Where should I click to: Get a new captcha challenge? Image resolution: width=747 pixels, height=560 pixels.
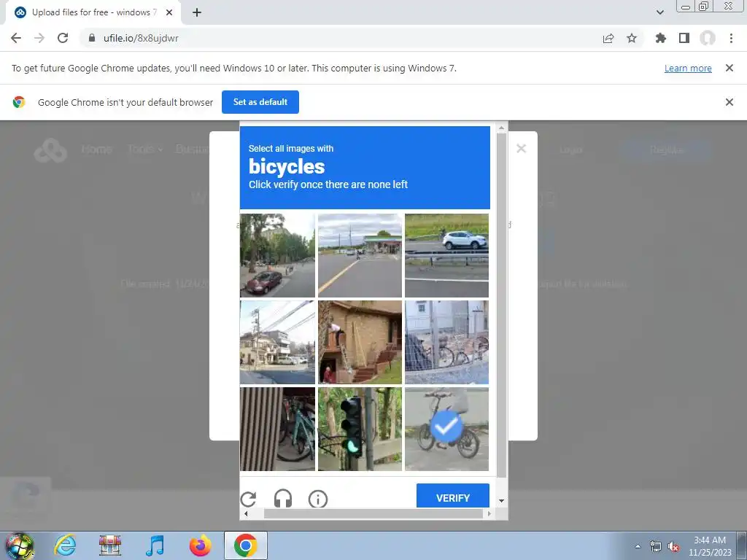248,499
